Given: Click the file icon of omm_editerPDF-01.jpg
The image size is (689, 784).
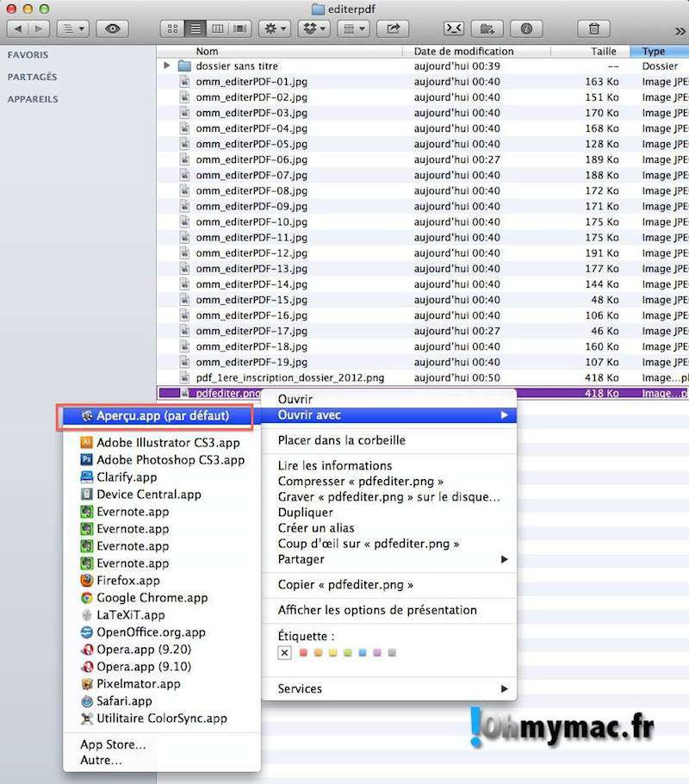Looking at the screenshot, I should (x=184, y=82).
